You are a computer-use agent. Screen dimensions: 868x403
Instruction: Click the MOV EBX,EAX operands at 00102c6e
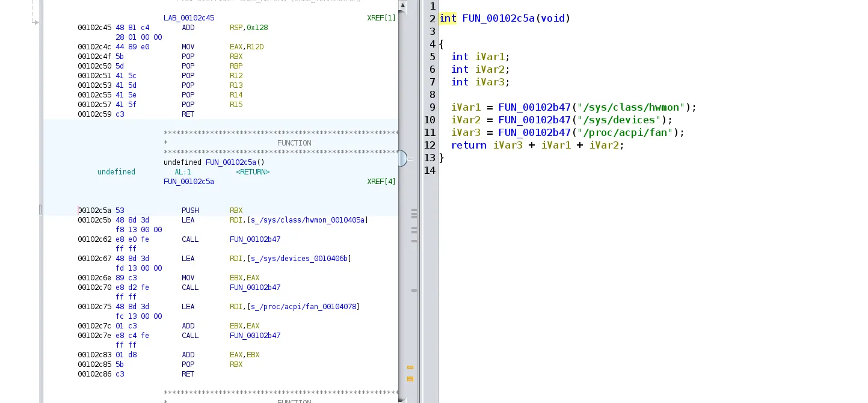coord(244,278)
